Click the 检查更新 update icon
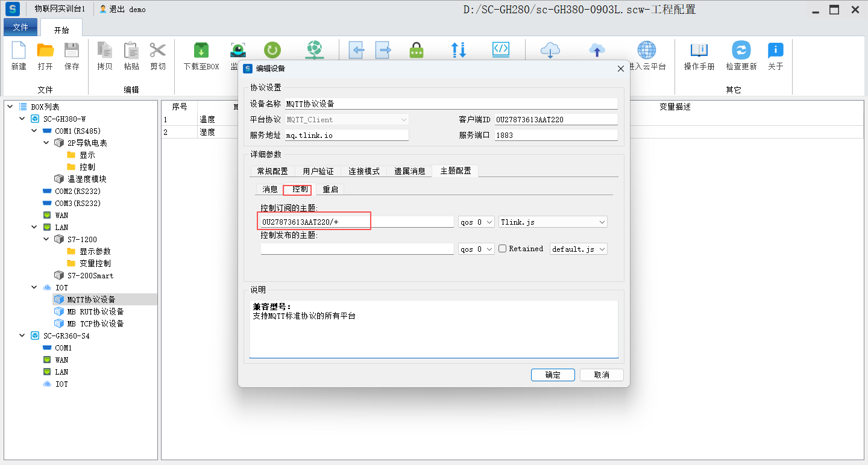 [x=741, y=51]
